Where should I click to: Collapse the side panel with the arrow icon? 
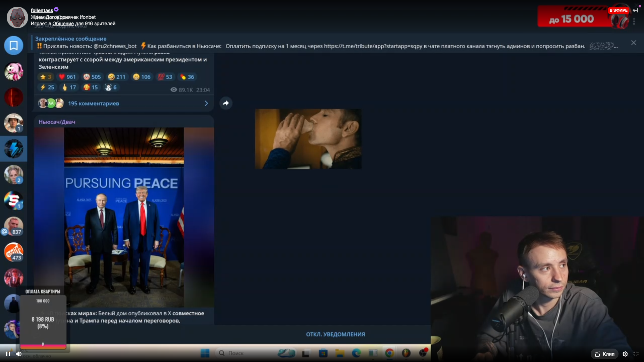tap(635, 10)
